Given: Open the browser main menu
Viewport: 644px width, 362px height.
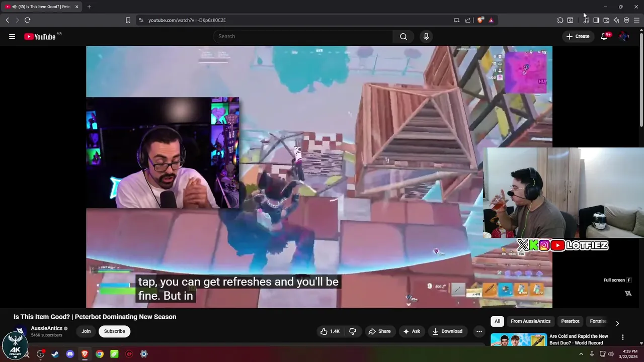Looking at the screenshot, I should (x=636, y=20).
